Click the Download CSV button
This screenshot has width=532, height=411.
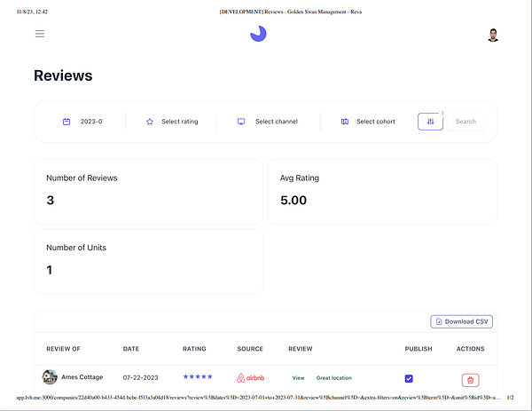[x=461, y=321]
